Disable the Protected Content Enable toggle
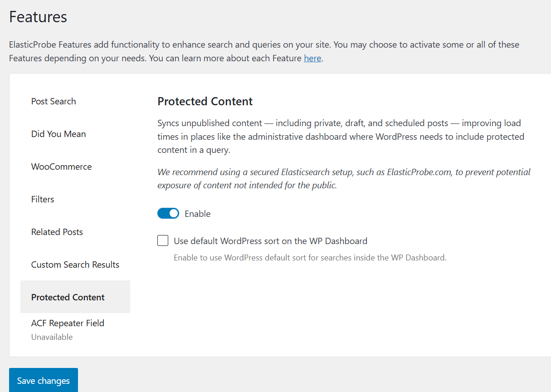This screenshot has height=392, width=551. pos(168,213)
